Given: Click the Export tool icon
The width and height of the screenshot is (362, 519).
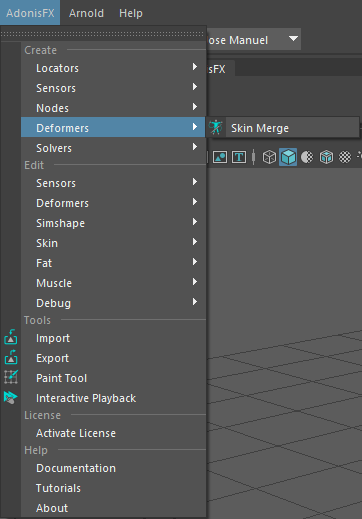Looking at the screenshot, I should click(x=11, y=357).
